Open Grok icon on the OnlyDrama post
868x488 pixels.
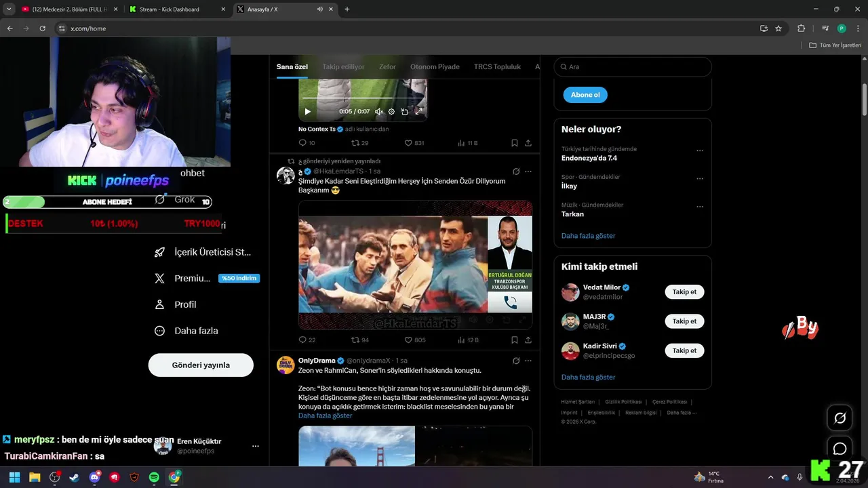(x=516, y=361)
